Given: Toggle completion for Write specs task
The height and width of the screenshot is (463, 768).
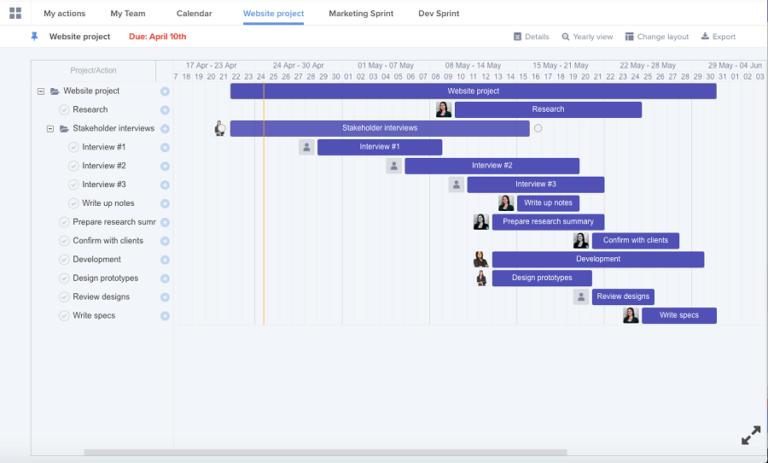Looking at the screenshot, I should (64, 316).
